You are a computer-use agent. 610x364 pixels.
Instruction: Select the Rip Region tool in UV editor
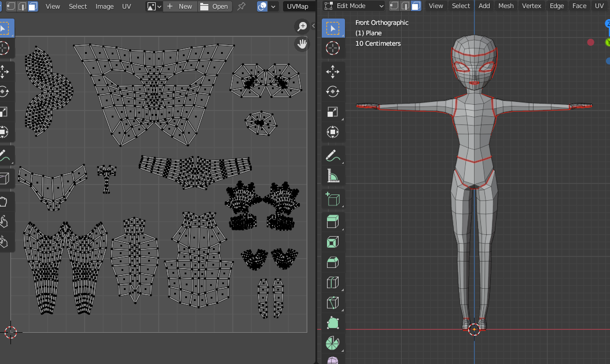pyautogui.click(x=3, y=178)
